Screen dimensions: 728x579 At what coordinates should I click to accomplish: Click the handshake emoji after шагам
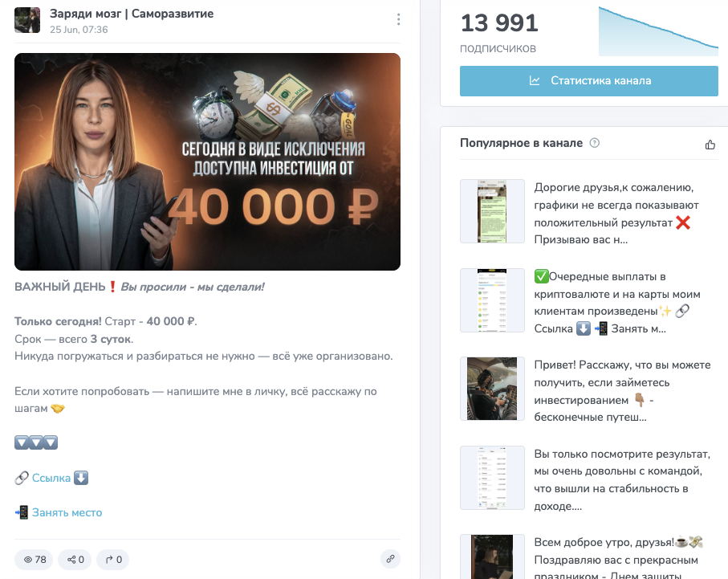pyautogui.click(x=58, y=409)
